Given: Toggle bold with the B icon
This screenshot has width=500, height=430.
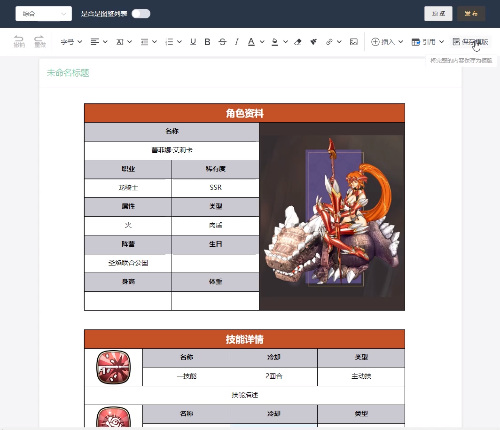Looking at the screenshot, I should [207, 42].
